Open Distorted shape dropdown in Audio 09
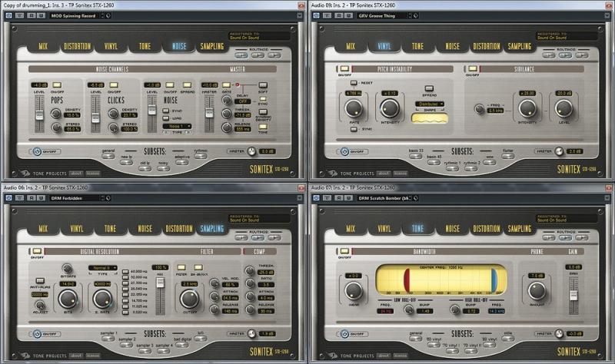Image resolution: width=615 pixels, height=364 pixels. tap(430, 104)
